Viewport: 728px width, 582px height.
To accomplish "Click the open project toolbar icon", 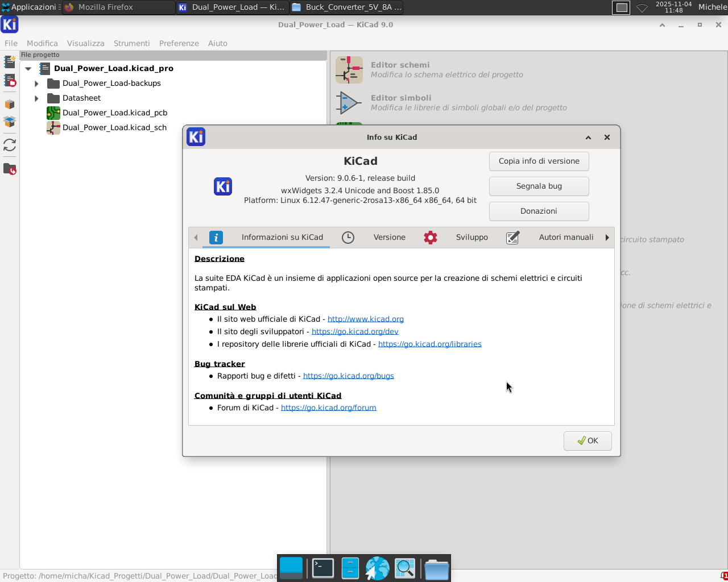I will 10,80.
